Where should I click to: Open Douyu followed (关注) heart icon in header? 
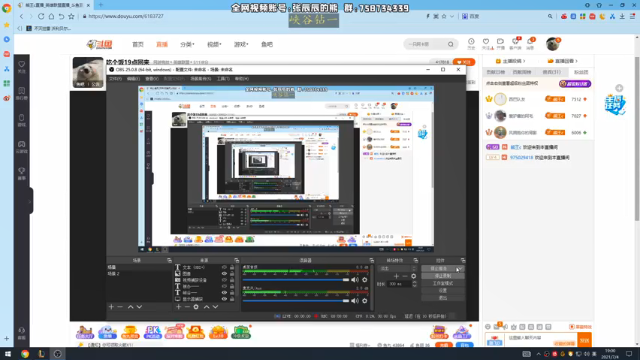click(x=486, y=43)
